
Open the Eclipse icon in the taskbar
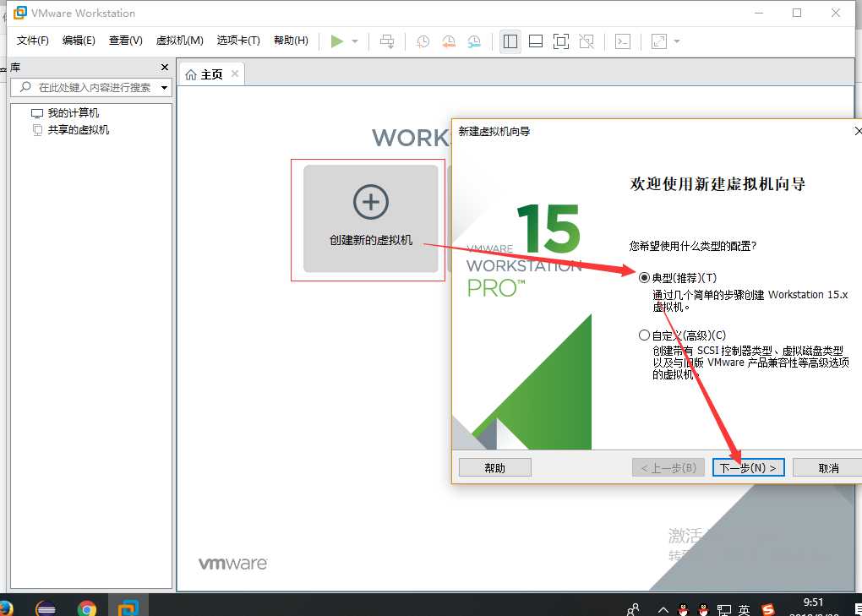click(46, 608)
